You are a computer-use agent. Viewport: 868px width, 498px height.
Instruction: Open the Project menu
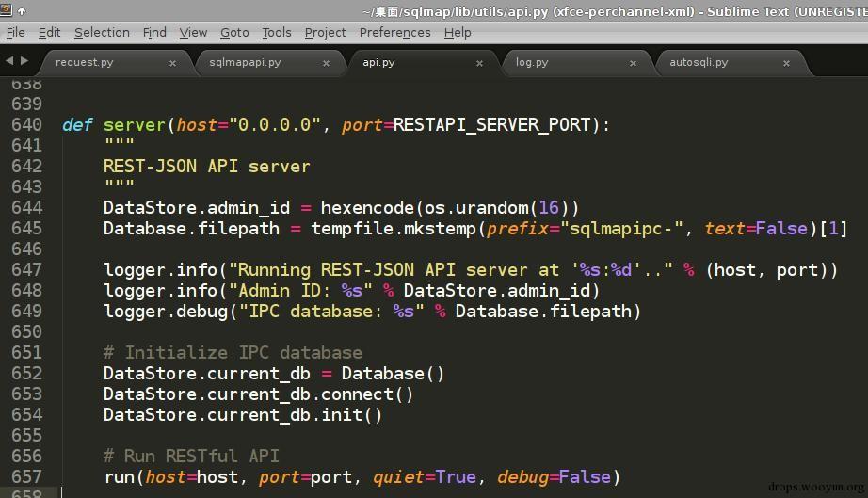click(325, 32)
